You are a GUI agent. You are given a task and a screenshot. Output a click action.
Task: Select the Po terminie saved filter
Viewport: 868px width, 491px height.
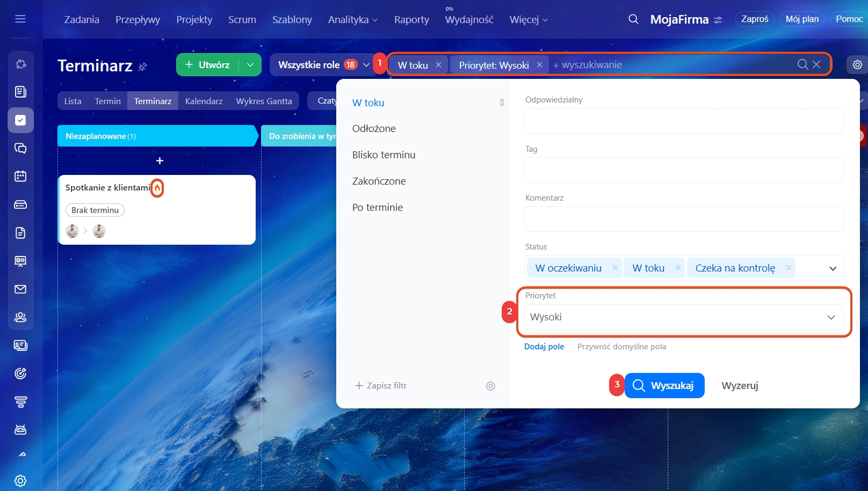377,208
